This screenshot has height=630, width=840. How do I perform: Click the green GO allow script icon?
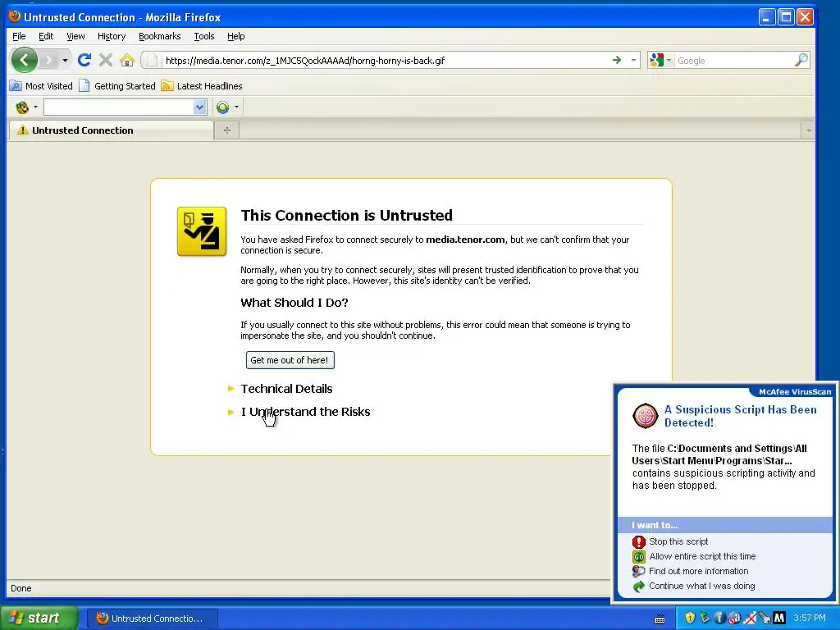[638, 557]
